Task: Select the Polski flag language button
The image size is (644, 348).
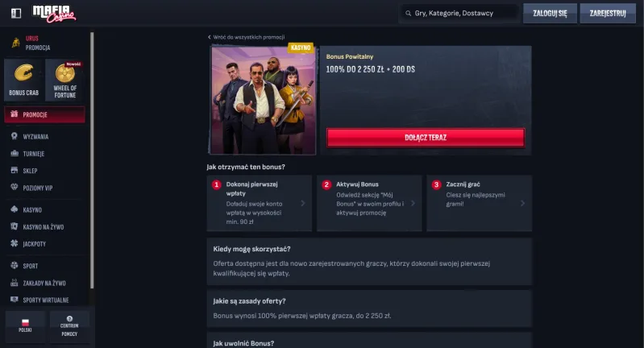Action: tap(25, 326)
